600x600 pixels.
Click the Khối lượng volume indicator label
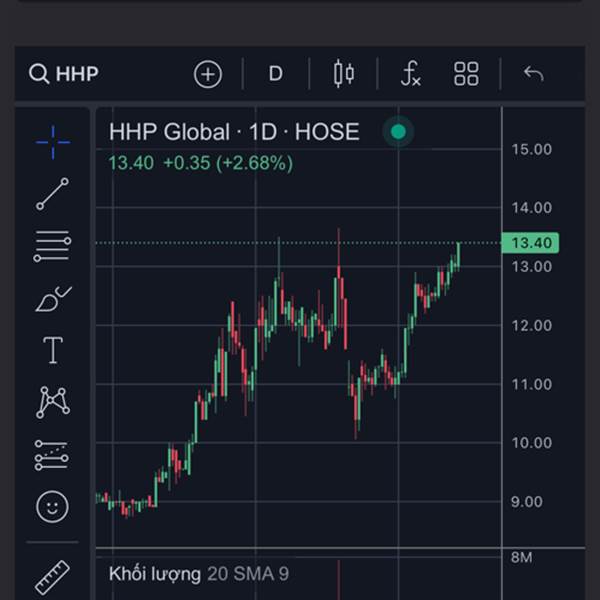coord(154,574)
